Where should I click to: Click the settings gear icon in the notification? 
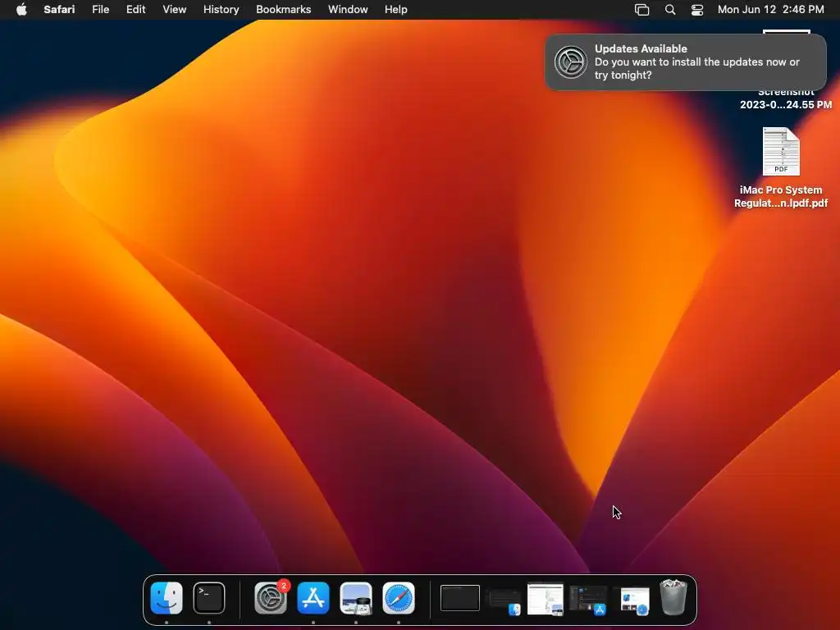(571, 62)
